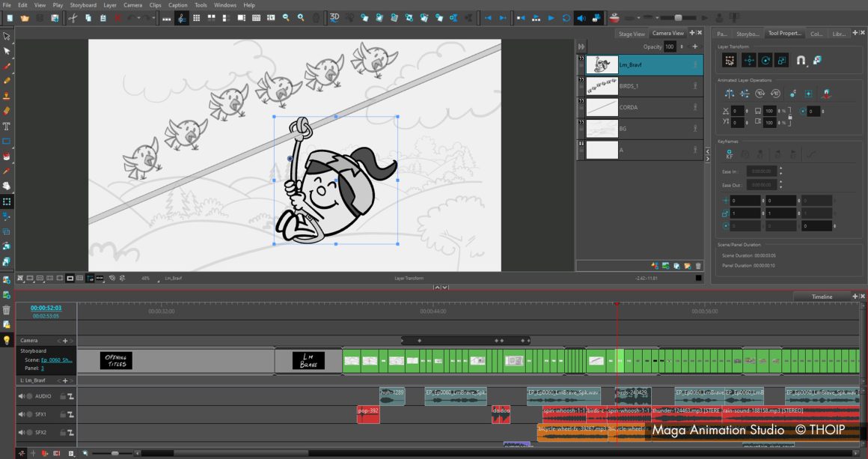The width and height of the screenshot is (868, 459).
Task: Click the timeline zoom slider
Action: pos(114,453)
